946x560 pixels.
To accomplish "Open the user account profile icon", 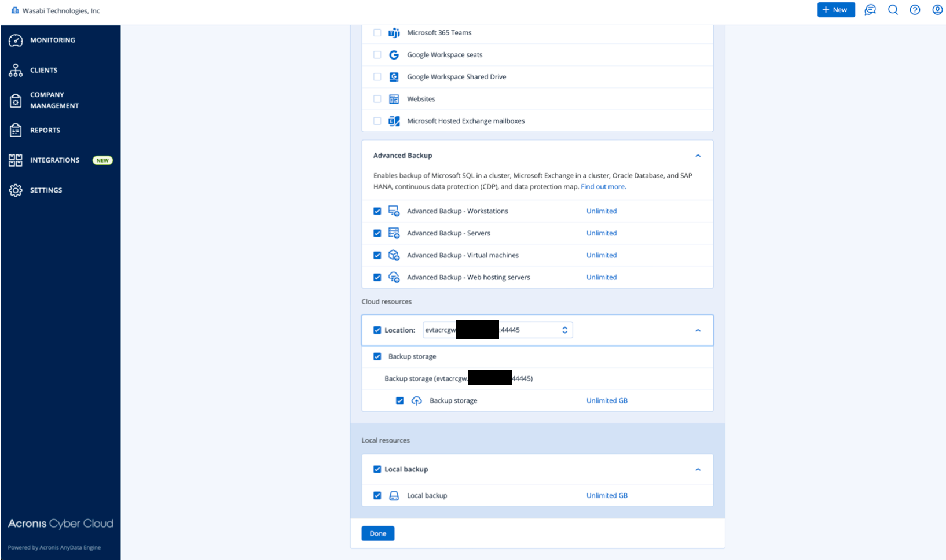I will (937, 10).
